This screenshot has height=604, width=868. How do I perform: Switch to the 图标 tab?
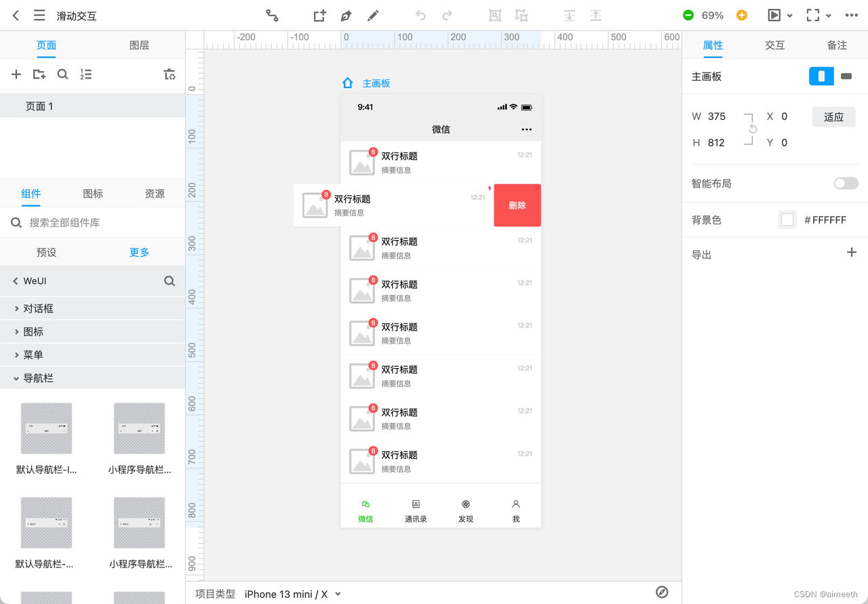[93, 193]
